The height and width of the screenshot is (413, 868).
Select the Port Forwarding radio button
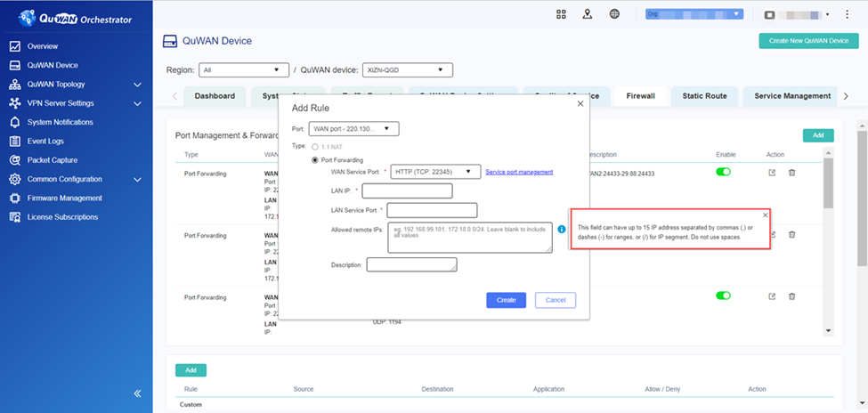click(315, 160)
